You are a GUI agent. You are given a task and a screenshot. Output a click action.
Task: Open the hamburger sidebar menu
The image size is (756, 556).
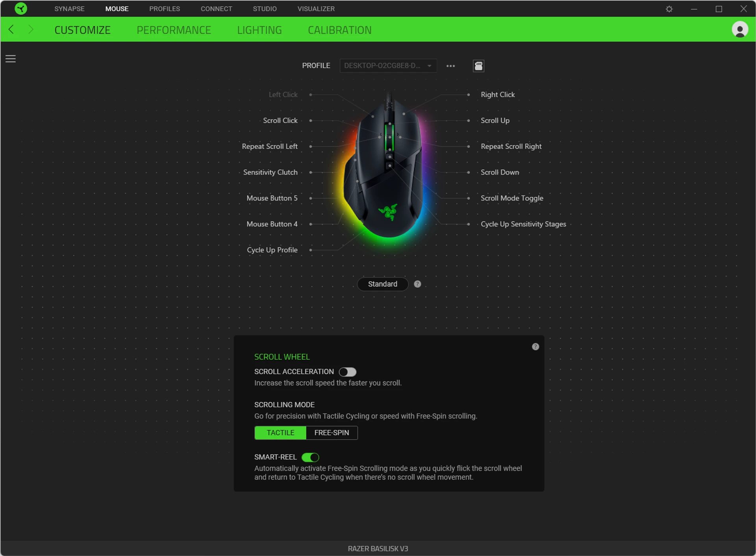click(x=11, y=59)
